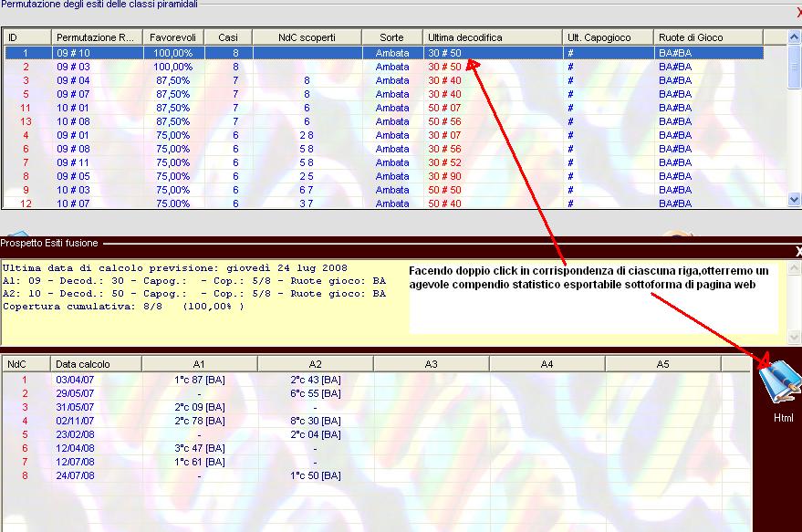
Task: Click NdC header in lower table
Action: point(26,364)
